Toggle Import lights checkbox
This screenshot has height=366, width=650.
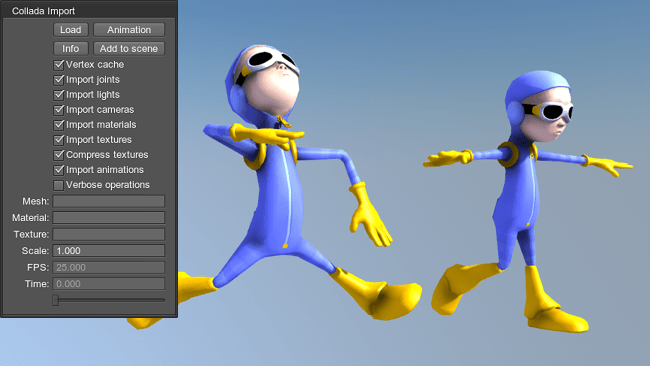pyautogui.click(x=58, y=95)
